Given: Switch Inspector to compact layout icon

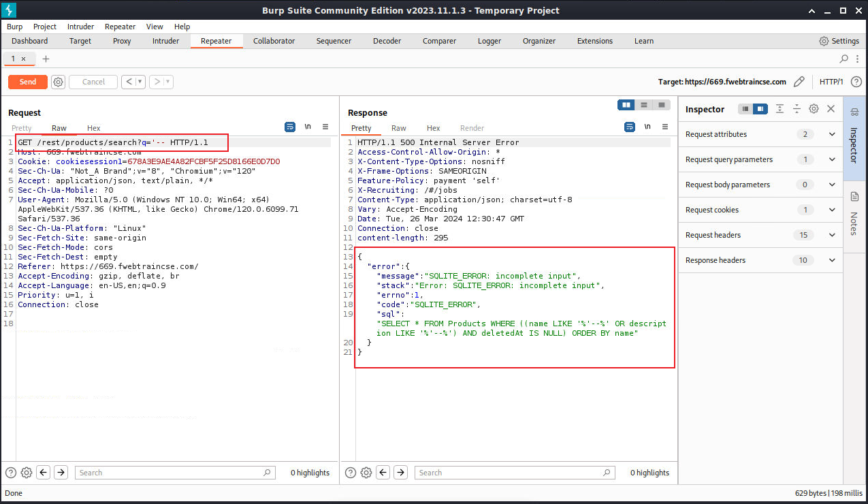Looking at the screenshot, I should 745,109.
